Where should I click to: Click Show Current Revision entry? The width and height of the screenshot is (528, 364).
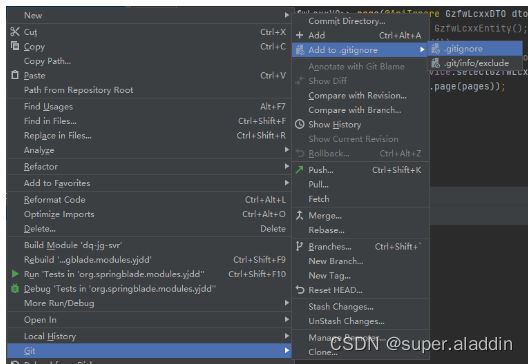[x=353, y=139]
